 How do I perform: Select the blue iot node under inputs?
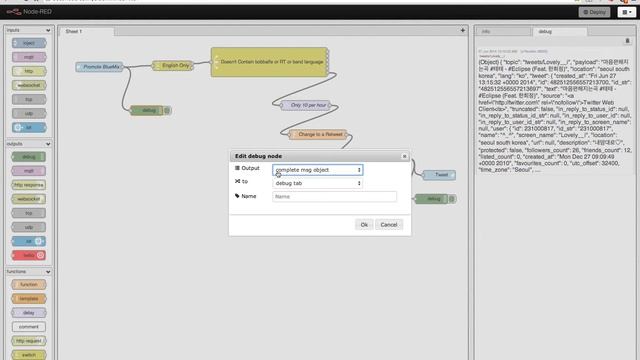coord(29,127)
